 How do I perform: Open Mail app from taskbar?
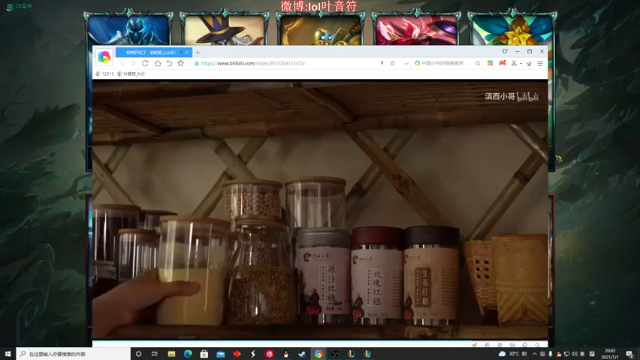(220, 354)
